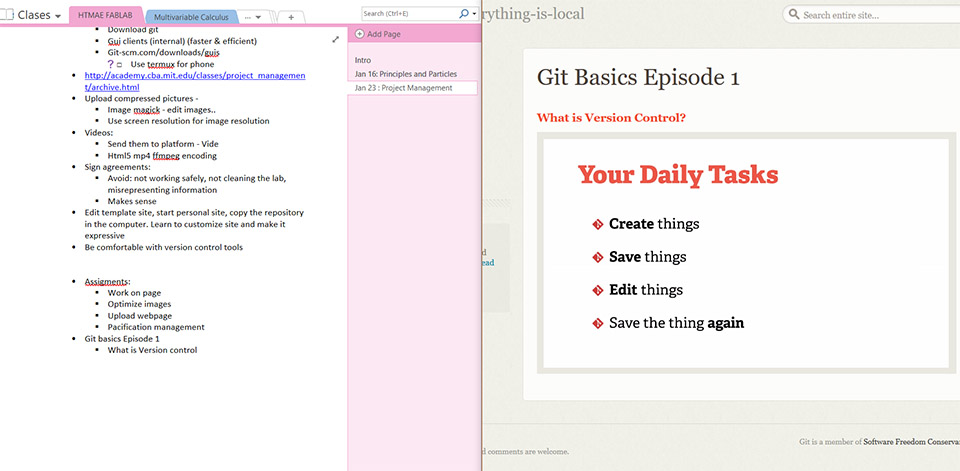Click the 'Pacification management' note line
960x471 pixels.
point(156,327)
